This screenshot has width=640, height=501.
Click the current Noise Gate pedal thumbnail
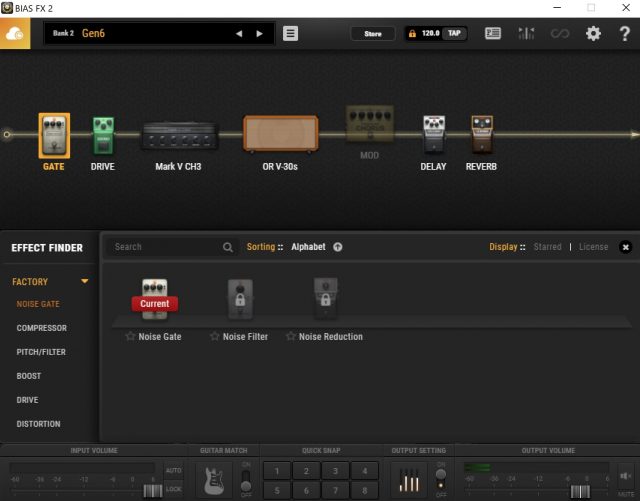click(155, 299)
